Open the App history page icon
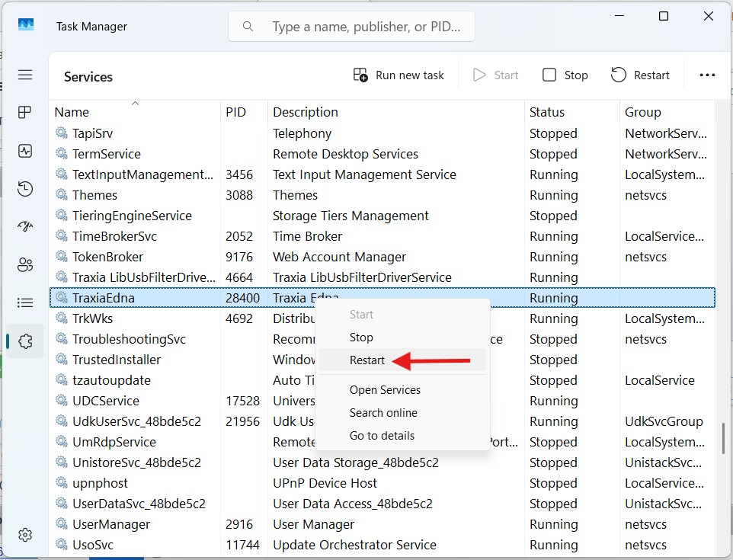Viewport: 733px width, 560px height. [25, 189]
